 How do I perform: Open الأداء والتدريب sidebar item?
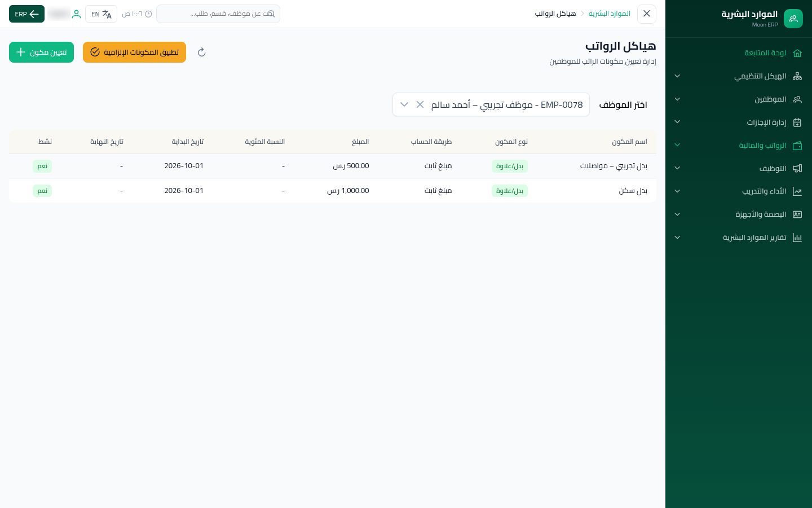(739, 191)
